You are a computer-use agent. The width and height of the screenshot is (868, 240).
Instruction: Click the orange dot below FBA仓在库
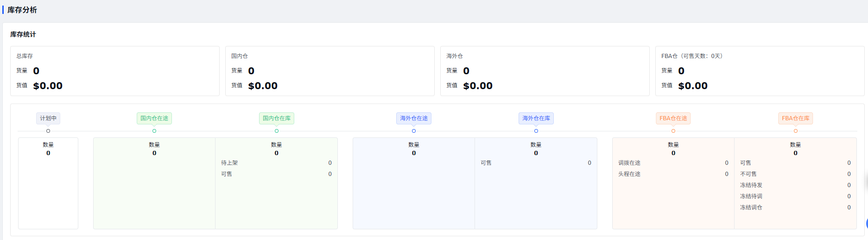[796, 131]
